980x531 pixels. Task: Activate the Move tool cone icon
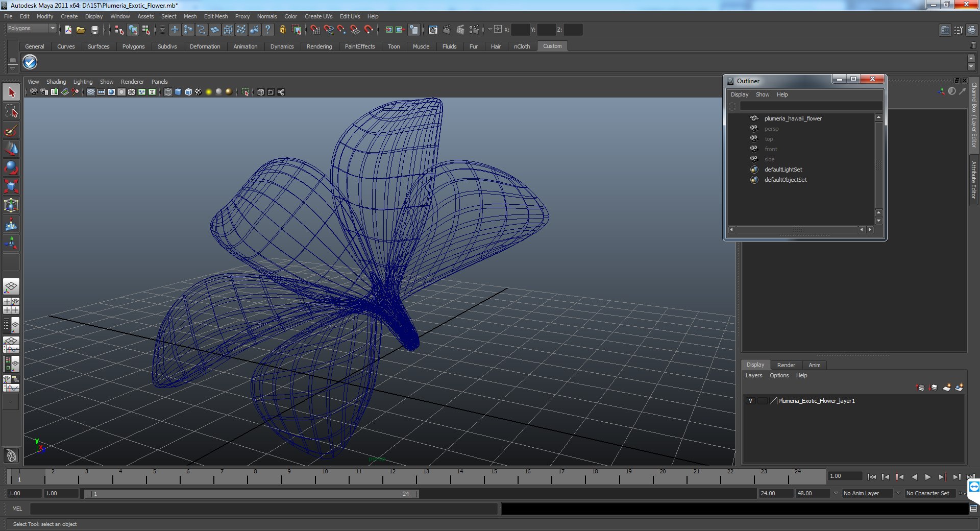tap(11, 149)
